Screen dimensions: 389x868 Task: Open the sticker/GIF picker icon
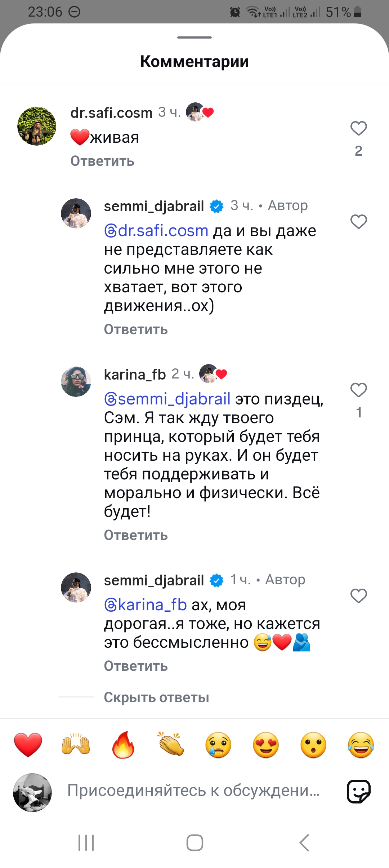point(358,792)
